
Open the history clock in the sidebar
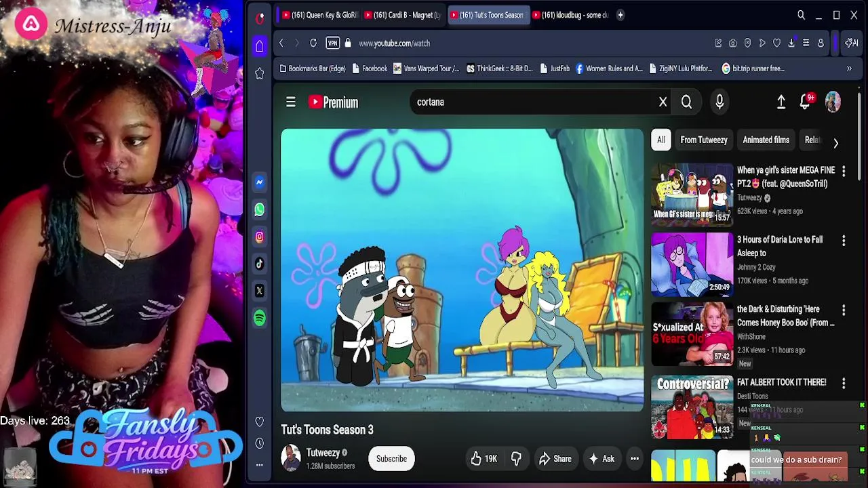260,443
